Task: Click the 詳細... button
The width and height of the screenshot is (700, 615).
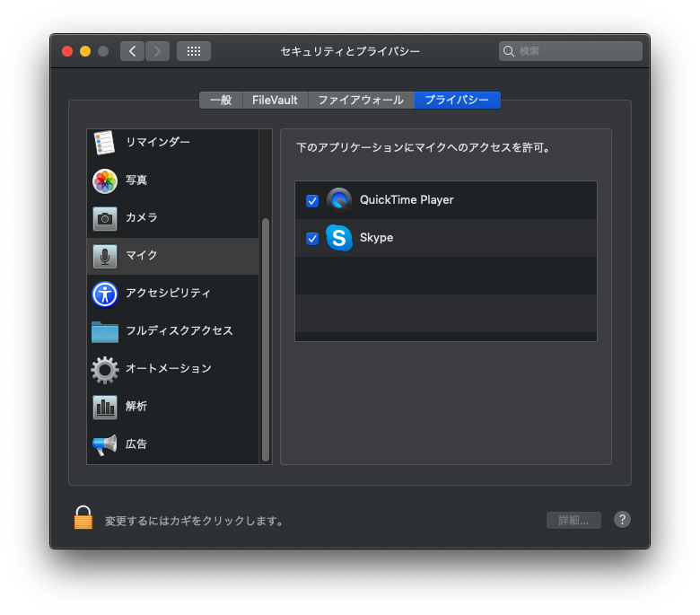Action: [573, 521]
